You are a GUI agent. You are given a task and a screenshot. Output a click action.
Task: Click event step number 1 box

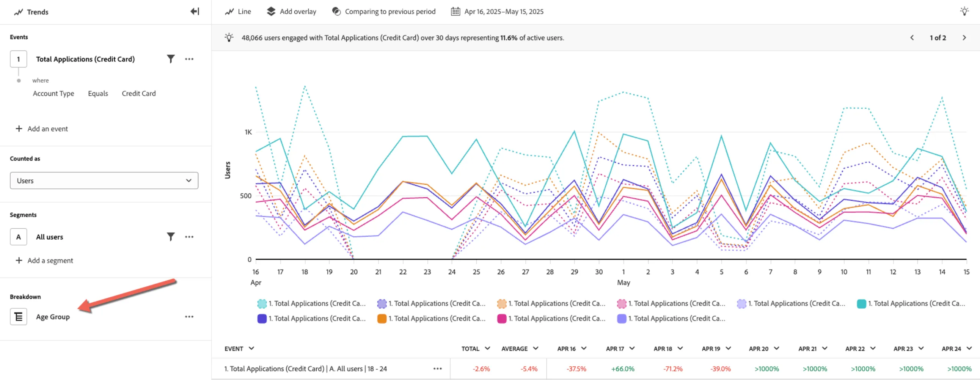click(x=18, y=59)
